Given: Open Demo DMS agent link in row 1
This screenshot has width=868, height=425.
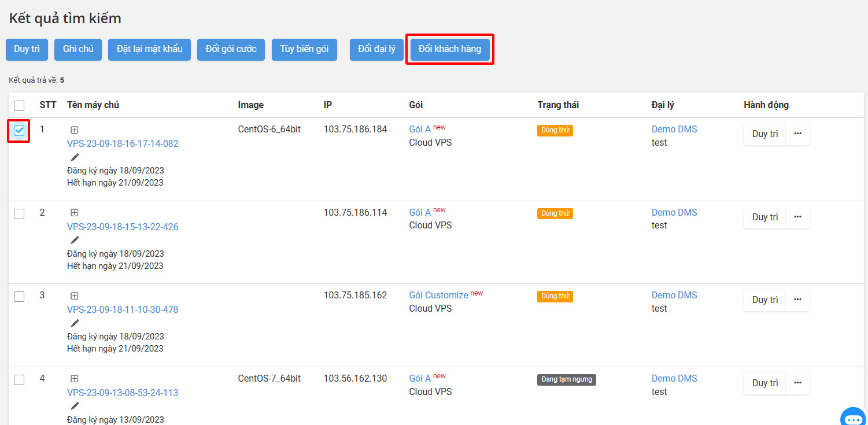Looking at the screenshot, I should [674, 130].
